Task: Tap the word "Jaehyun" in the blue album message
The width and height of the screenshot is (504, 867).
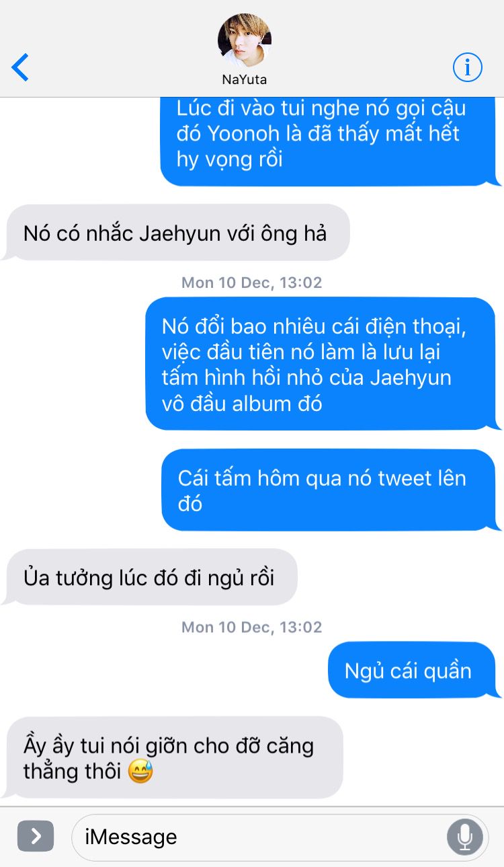Action: [411, 377]
